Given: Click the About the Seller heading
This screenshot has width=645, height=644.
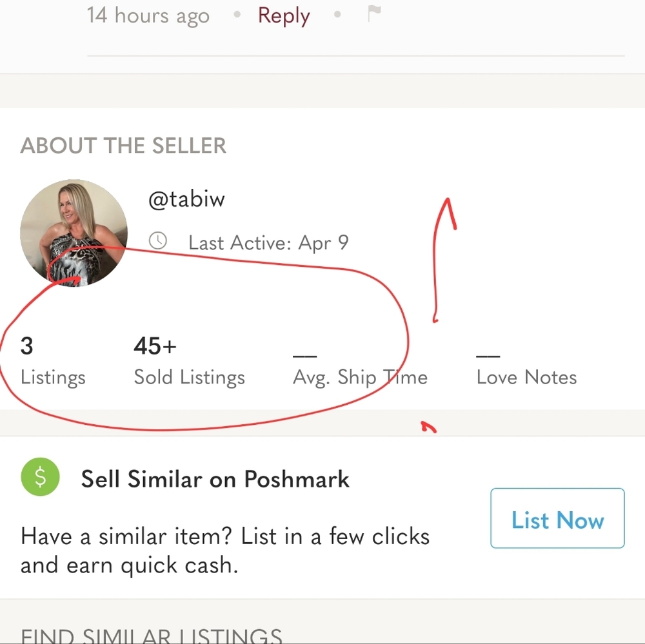Looking at the screenshot, I should (x=123, y=146).
